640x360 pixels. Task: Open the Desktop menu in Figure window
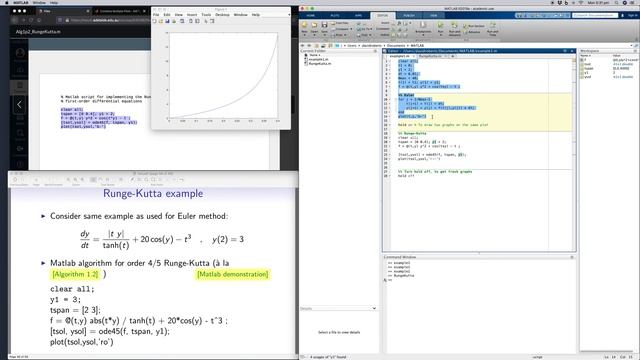(222, 15)
